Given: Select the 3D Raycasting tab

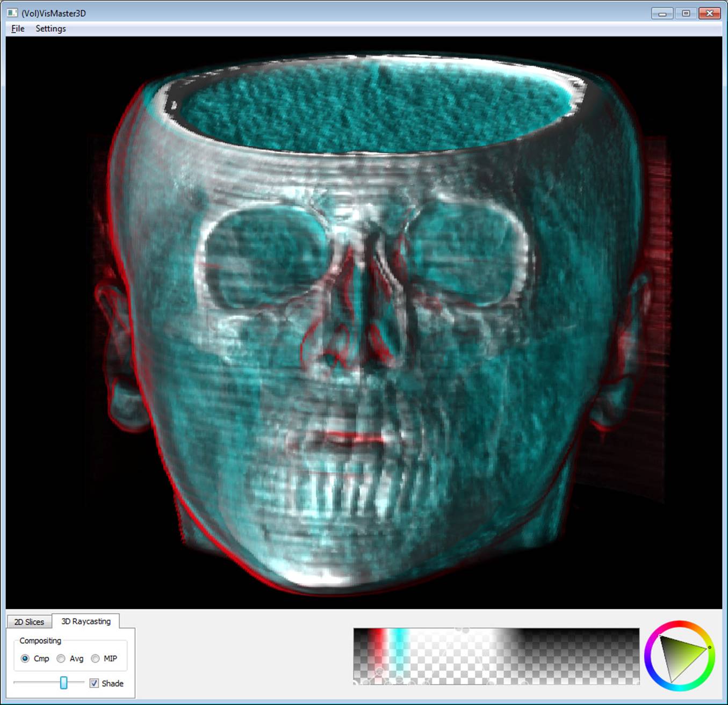Looking at the screenshot, I should point(86,621).
